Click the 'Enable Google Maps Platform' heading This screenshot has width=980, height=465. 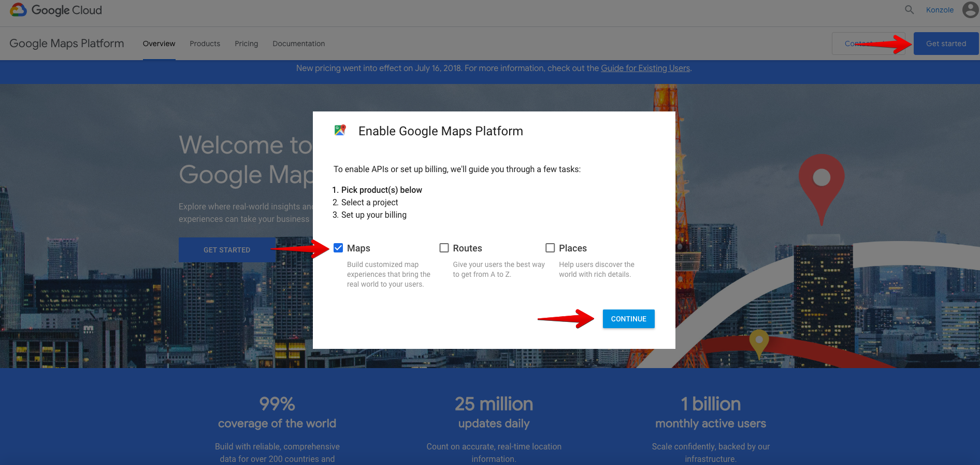(441, 131)
